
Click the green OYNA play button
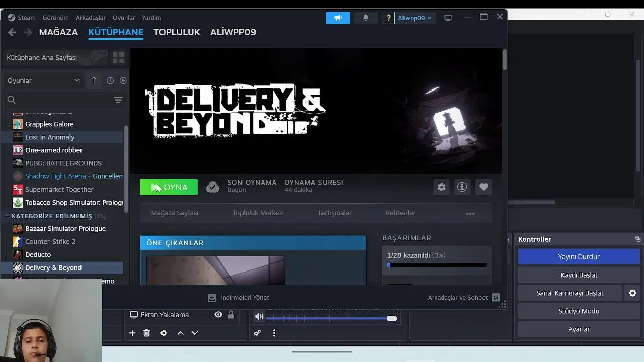[x=169, y=187]
